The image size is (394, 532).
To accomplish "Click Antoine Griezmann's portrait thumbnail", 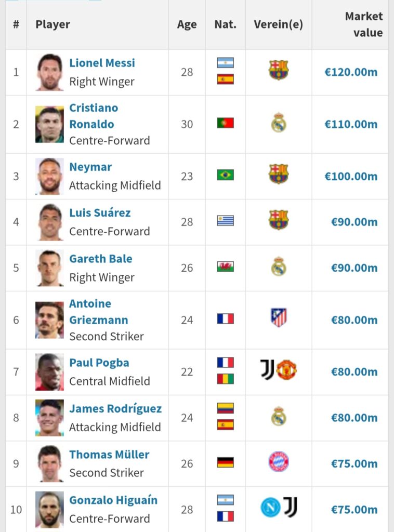I will [x=50, y=320].
